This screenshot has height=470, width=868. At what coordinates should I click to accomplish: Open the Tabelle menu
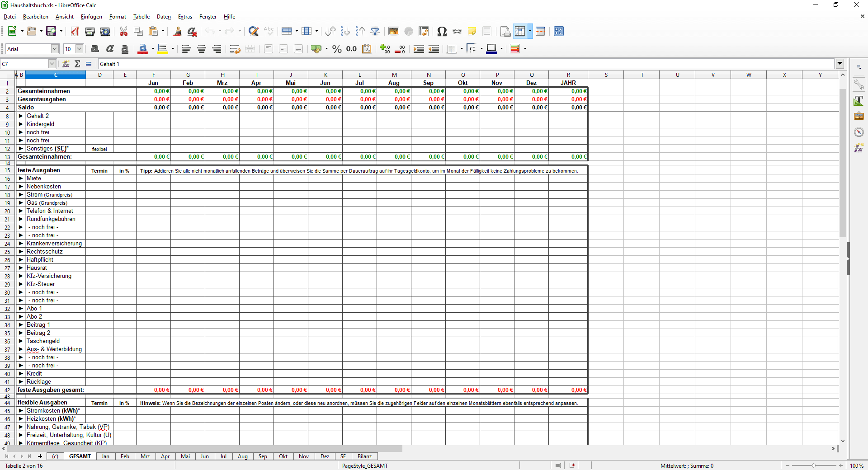pyautogui.click(x=141, y=17)
